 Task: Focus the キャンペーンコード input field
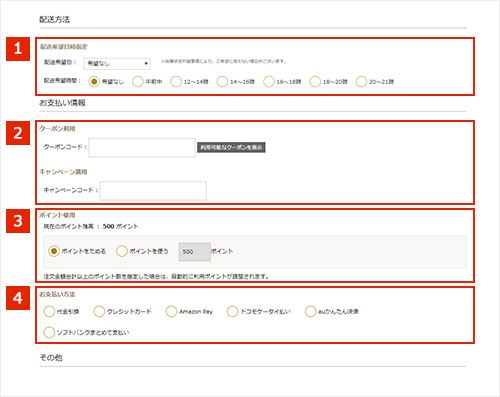pyautogui.click(x=153, y=191)
